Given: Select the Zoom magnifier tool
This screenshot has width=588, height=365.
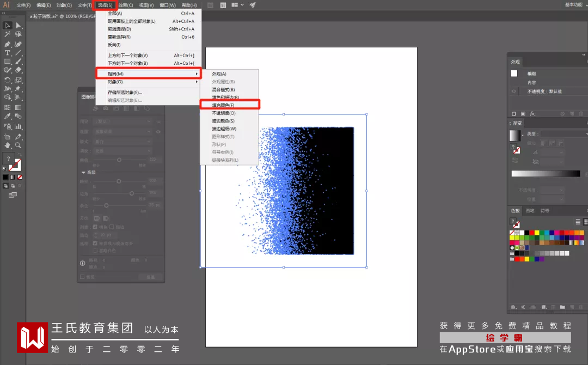Looking at the screenshot, I should [x=19, y=145].
